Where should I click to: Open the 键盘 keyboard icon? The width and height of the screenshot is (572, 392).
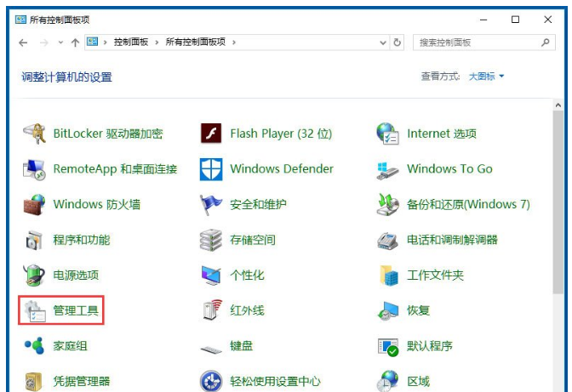coord(211,349)
